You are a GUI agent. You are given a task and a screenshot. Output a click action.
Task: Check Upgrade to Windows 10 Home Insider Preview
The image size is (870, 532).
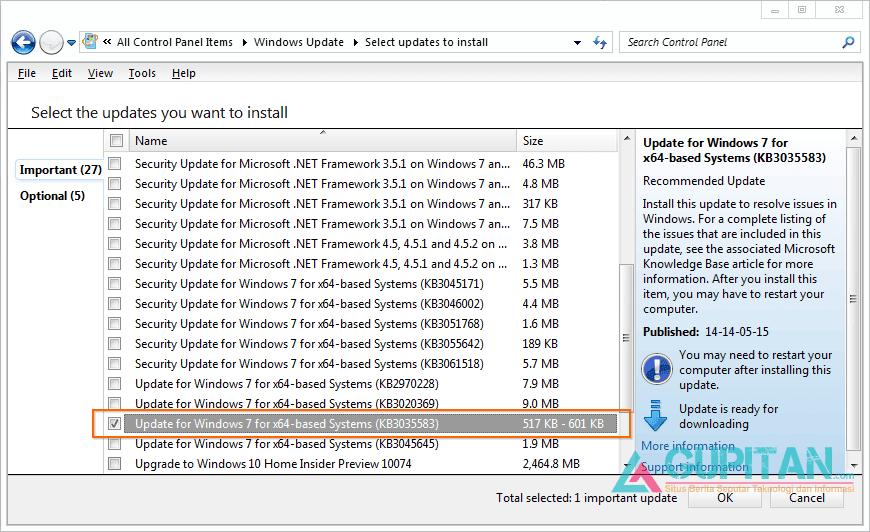tap(114, 464)
